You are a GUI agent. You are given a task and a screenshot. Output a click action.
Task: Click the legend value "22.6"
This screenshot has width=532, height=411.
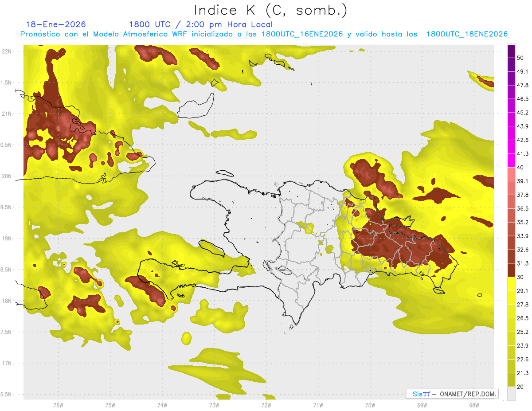[523, 360]
